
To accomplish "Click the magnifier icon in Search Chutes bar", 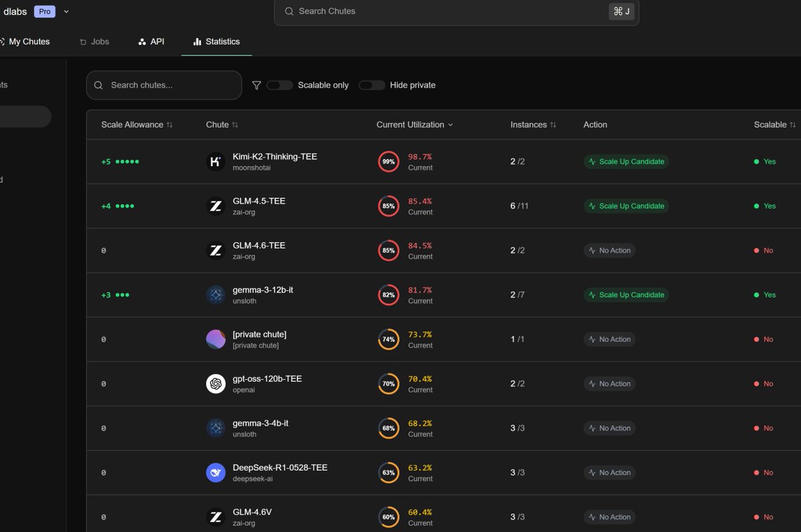I will pyautogui.click(x=289, y=11).
